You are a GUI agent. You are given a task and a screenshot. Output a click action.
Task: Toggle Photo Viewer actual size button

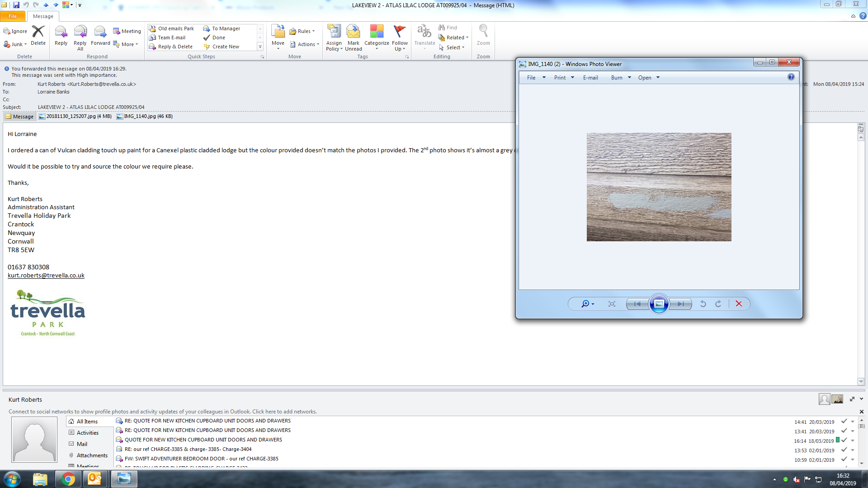click(612, 304)
